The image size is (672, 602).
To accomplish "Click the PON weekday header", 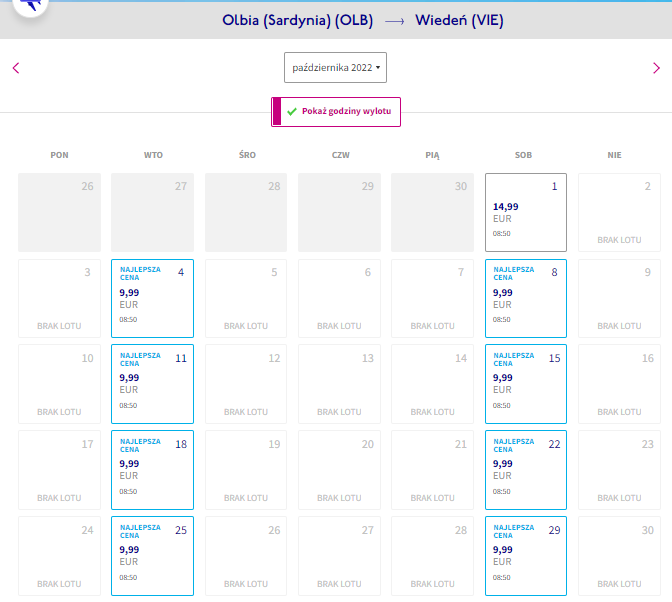I will click(x=59, y=155).
